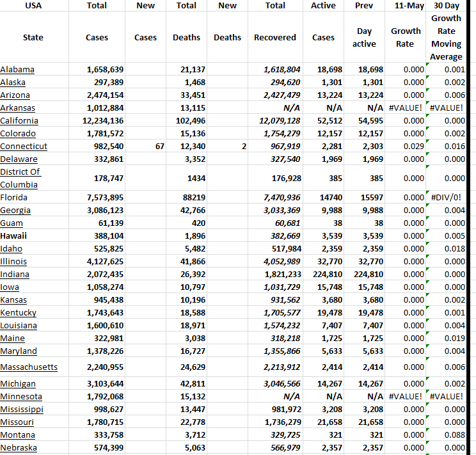
Task: Click the California hyperlink
Action: point(19,120)
